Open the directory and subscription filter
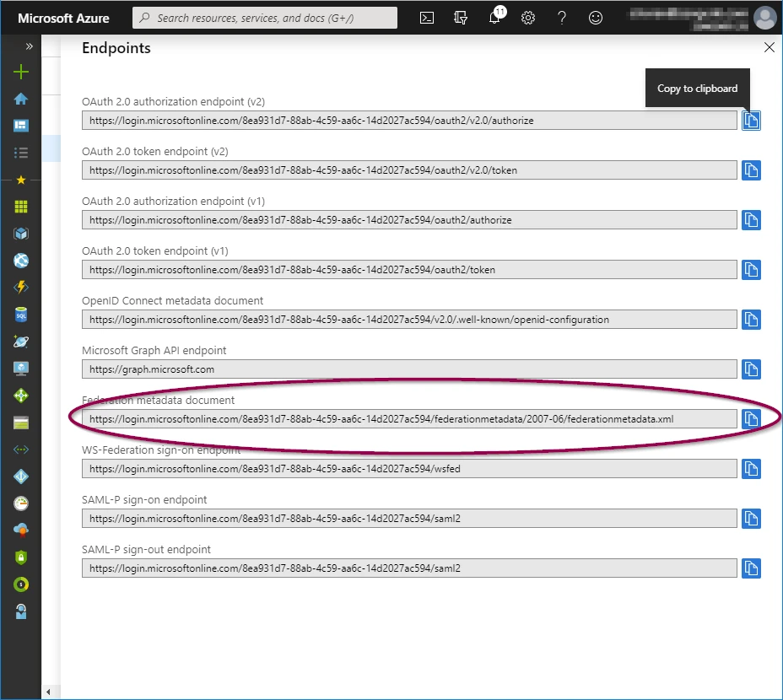This screenshot has height=700, width=783. (461, 18)
